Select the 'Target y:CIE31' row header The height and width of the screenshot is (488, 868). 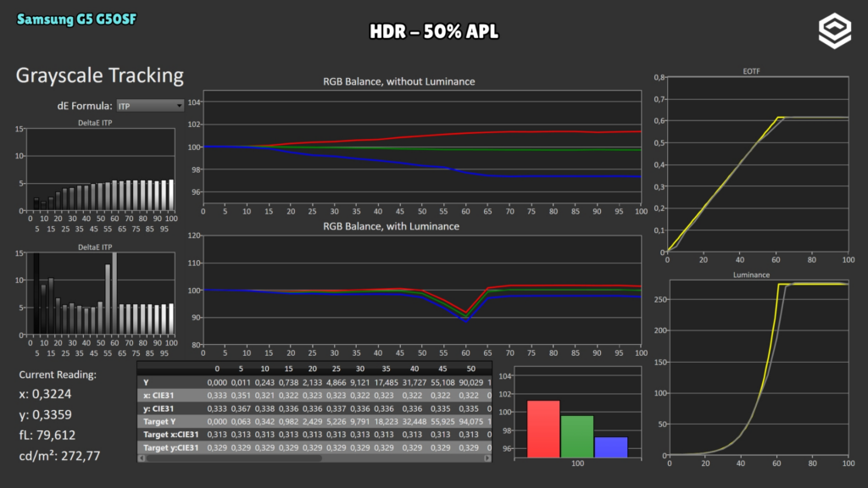tap(170, 447)
